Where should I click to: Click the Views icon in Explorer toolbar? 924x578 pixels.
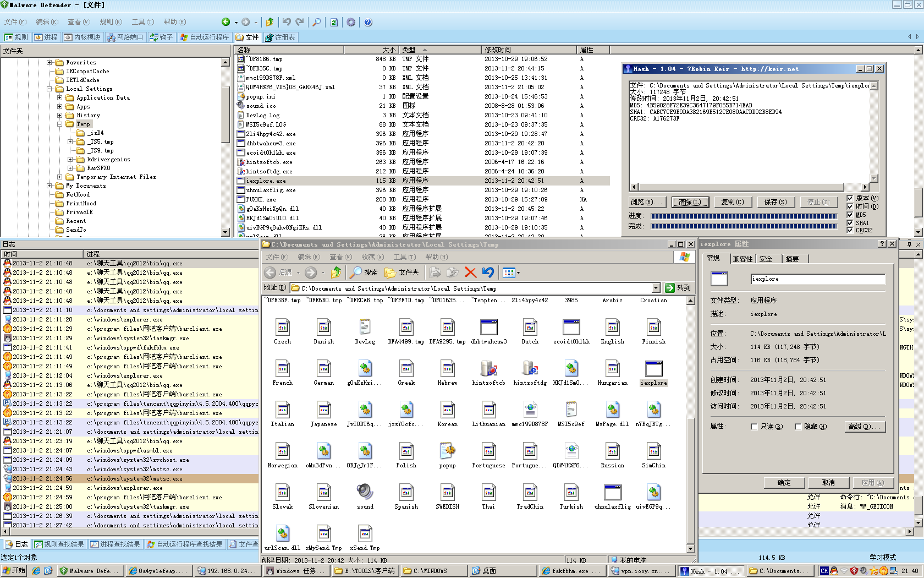508,272
